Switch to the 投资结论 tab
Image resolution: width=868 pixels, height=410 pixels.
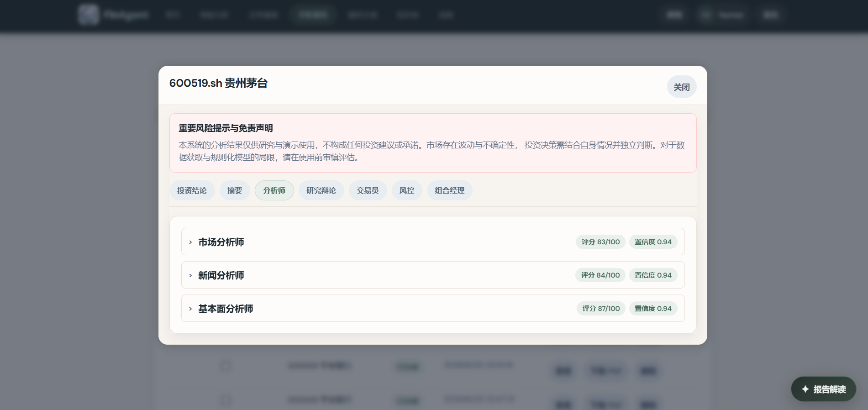tap(192, 190)
